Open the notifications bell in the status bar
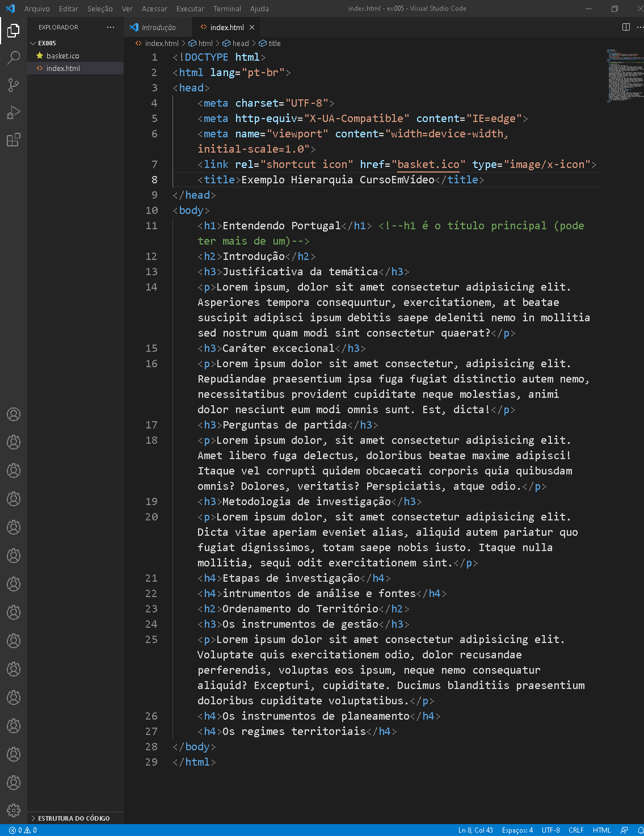Image resolution: width=644 pixels, height=836 pixels. pyautogui.click(x=640, y=830)
